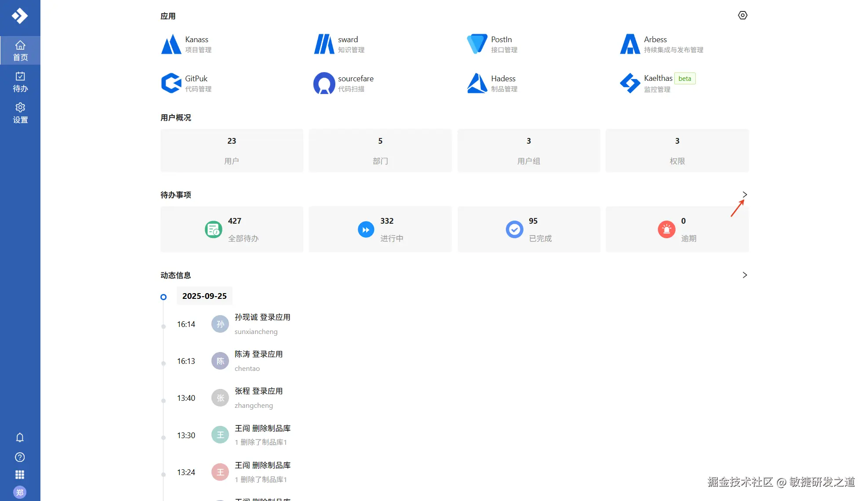
Task: Launch the sourcefare code scanning icon
Action: pos(324,83)
